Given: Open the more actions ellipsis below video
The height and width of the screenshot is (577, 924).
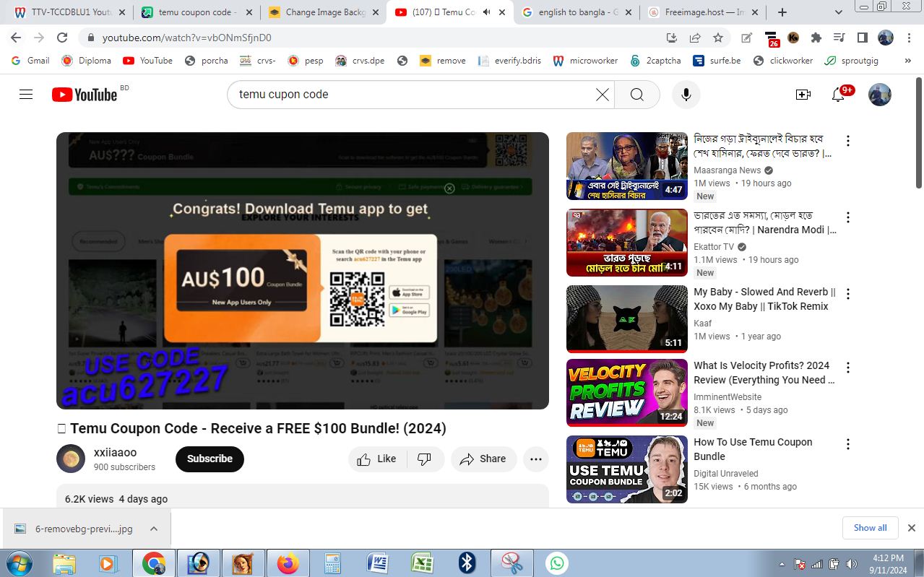Looking at the screenshot, I should point(535,459).
